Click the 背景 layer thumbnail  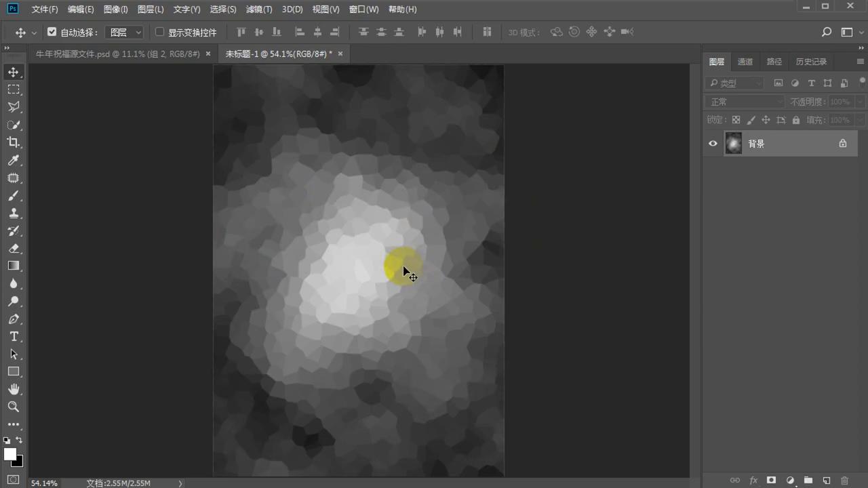(x=733, y=144)
